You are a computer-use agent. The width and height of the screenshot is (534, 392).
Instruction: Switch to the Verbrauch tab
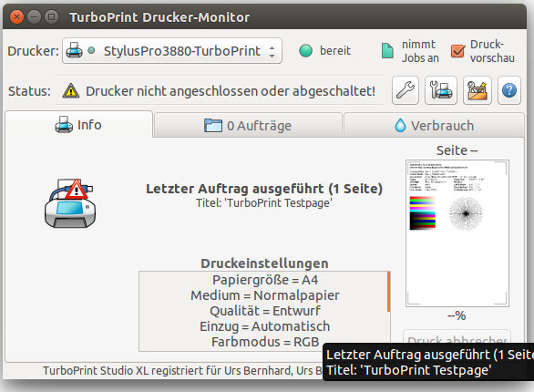434,125
